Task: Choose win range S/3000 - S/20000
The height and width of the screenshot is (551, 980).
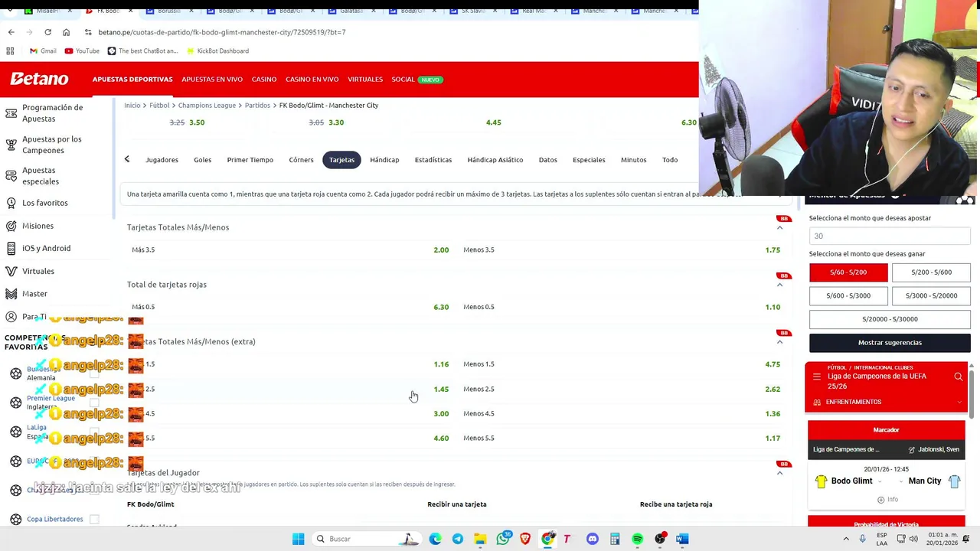Action: 931,295
